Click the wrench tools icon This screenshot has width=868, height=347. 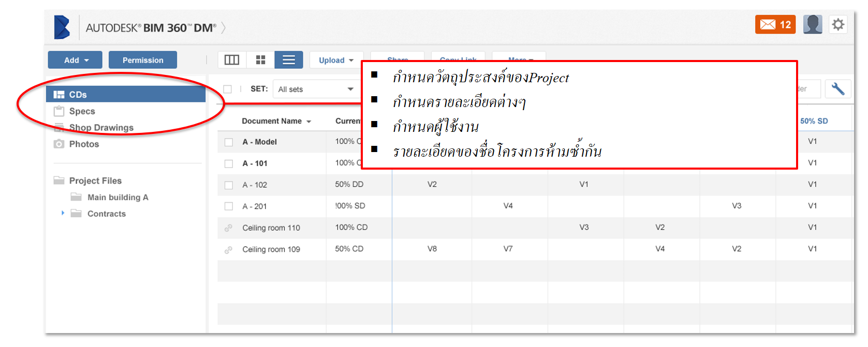coord(838,89)
